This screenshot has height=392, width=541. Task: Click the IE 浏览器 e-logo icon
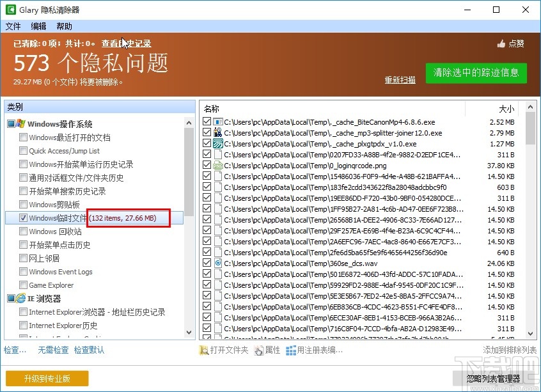point(21,299)
